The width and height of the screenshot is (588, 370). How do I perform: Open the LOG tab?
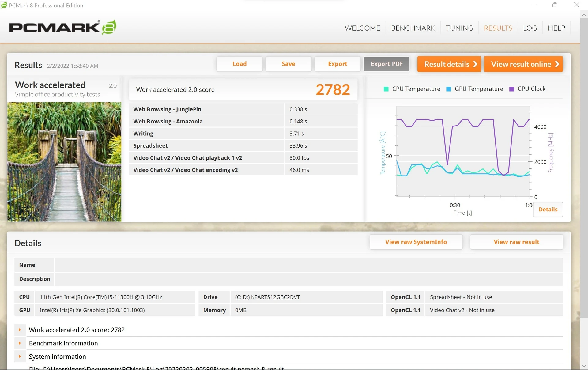point(530,28)
